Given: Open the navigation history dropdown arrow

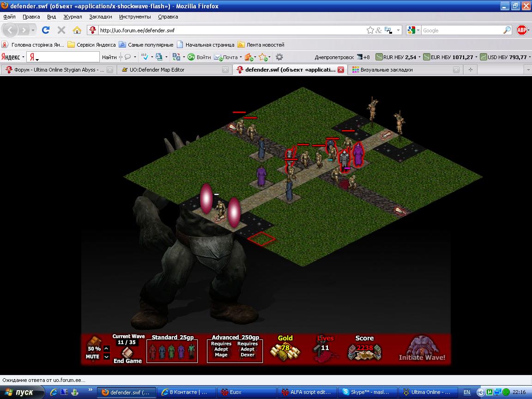Looking at the screenshot, I should click(x=33, y=30).
